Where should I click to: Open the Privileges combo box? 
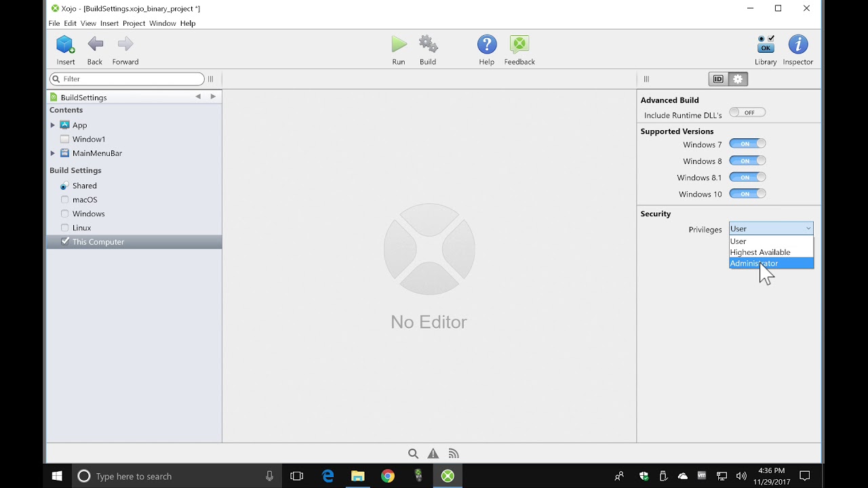pos(771,228)
